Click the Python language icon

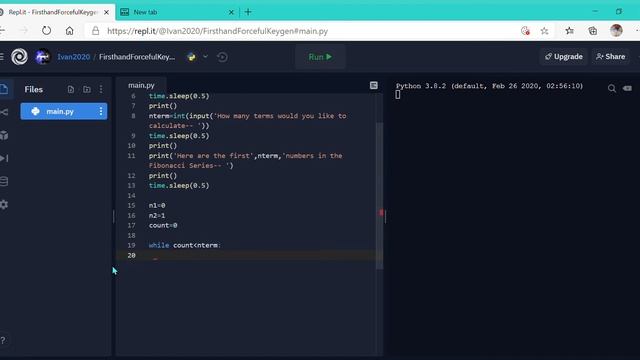191,57
